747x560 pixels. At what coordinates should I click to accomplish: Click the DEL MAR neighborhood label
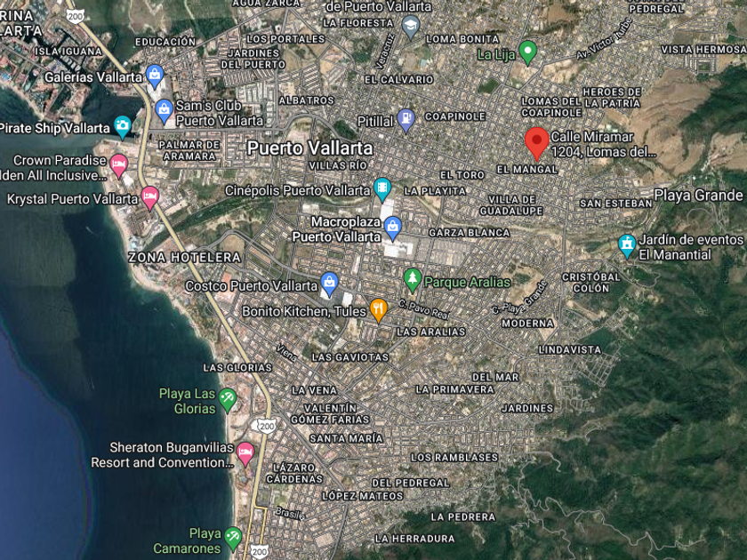point(495,377)
